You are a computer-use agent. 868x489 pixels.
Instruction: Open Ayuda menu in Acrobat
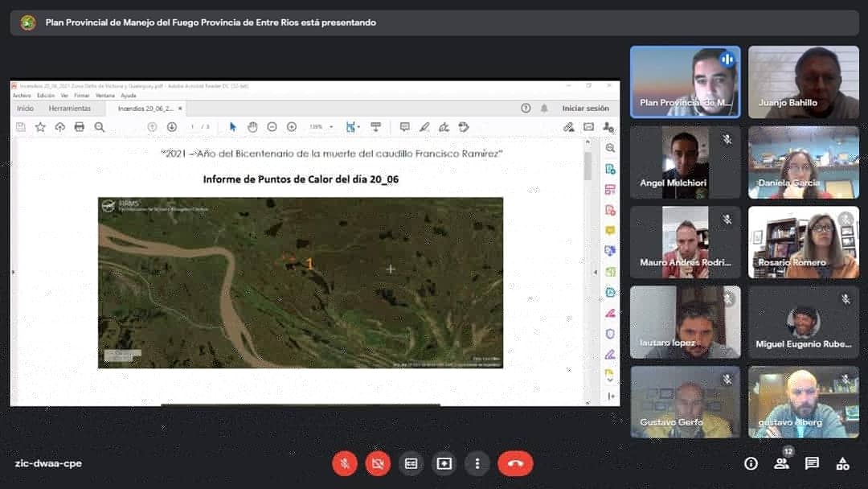(x=129, y=96)
